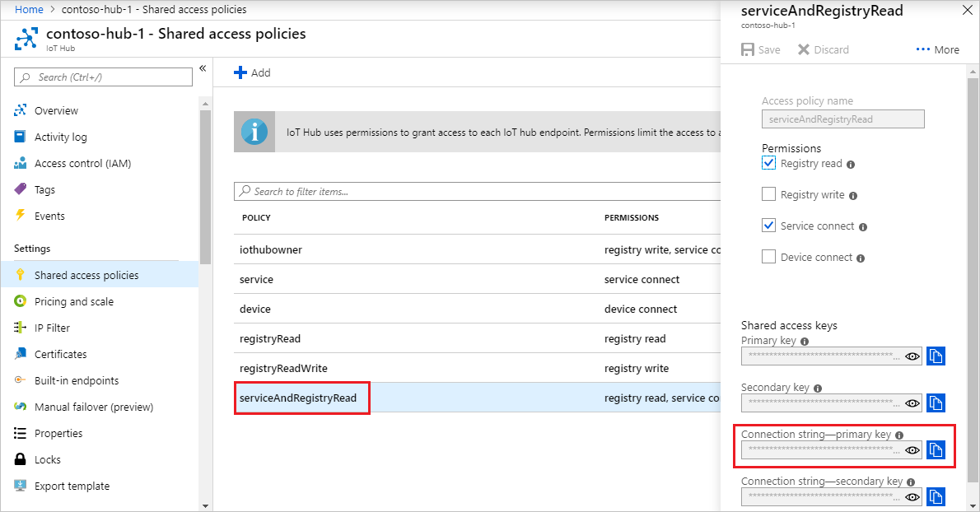Open Access control (IAM)
The image size is (980, 512).
(x=82, y=163)
